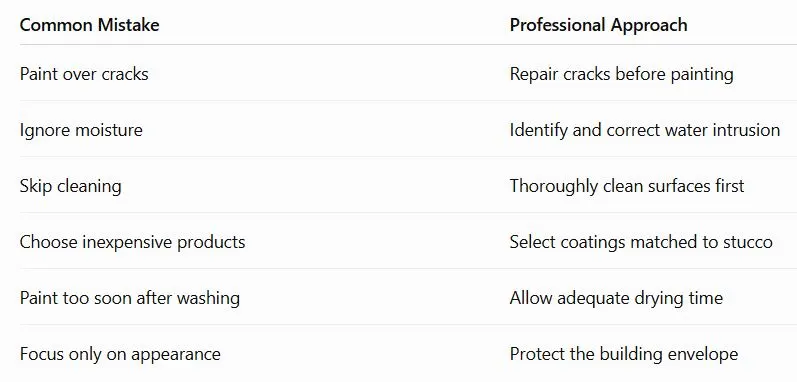
Task: Click the Common Mistake column header
Action: (89, 25)
